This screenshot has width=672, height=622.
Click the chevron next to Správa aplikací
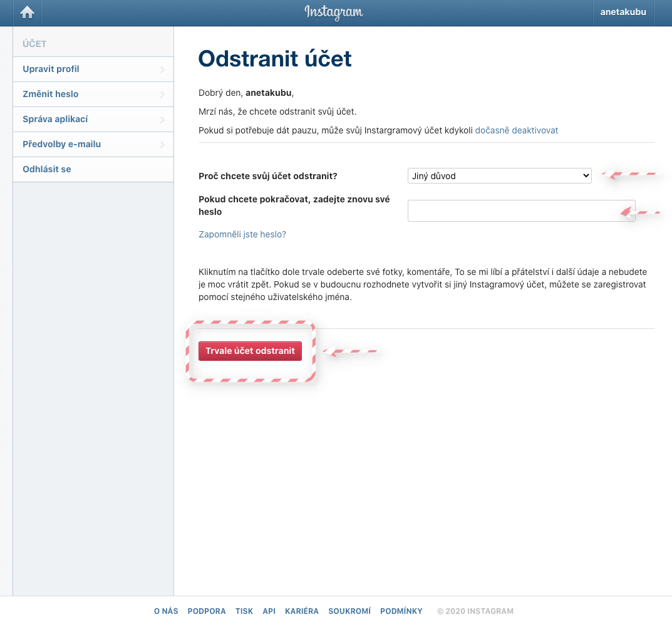[x=162, y=120]
